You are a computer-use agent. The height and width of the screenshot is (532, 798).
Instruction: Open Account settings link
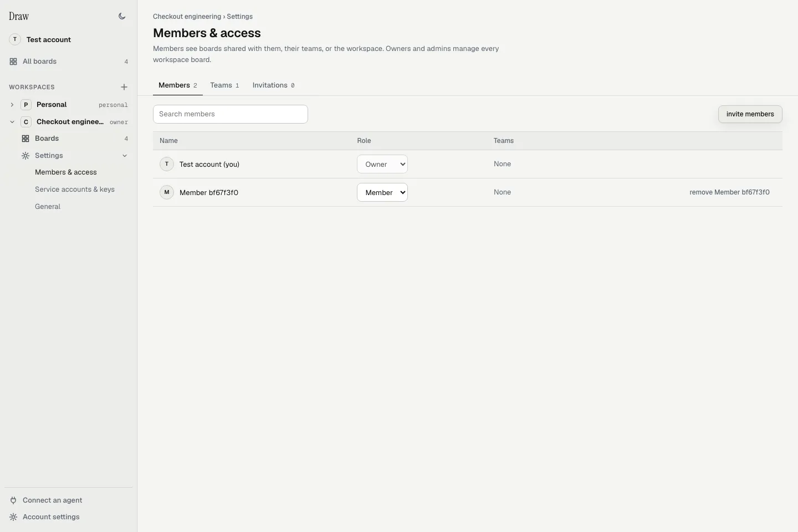(51, 517)
